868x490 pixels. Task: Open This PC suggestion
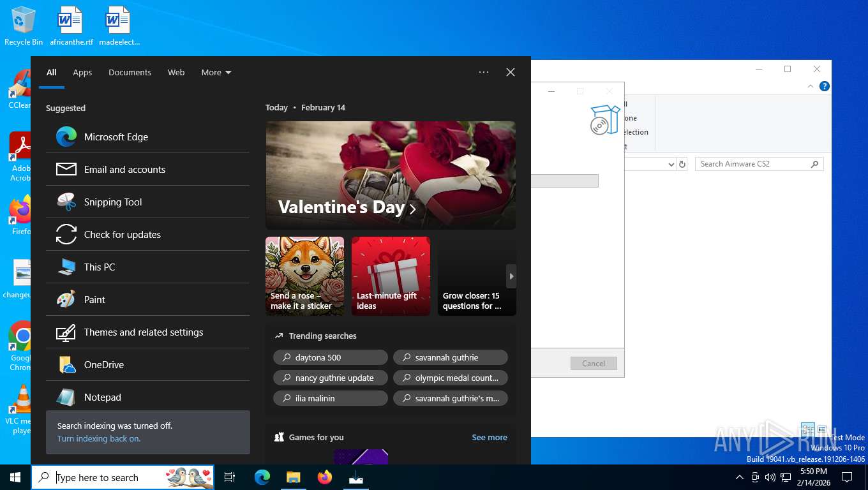147,267
